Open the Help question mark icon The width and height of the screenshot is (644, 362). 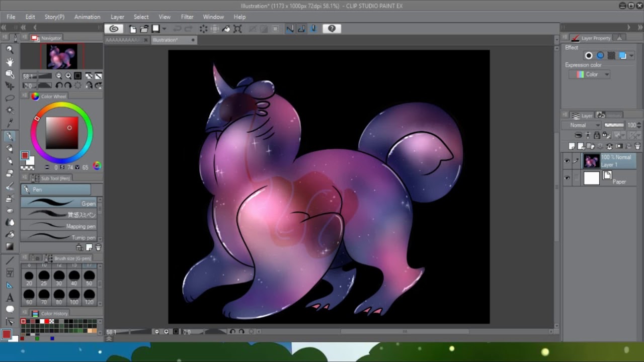pos(332,29)
